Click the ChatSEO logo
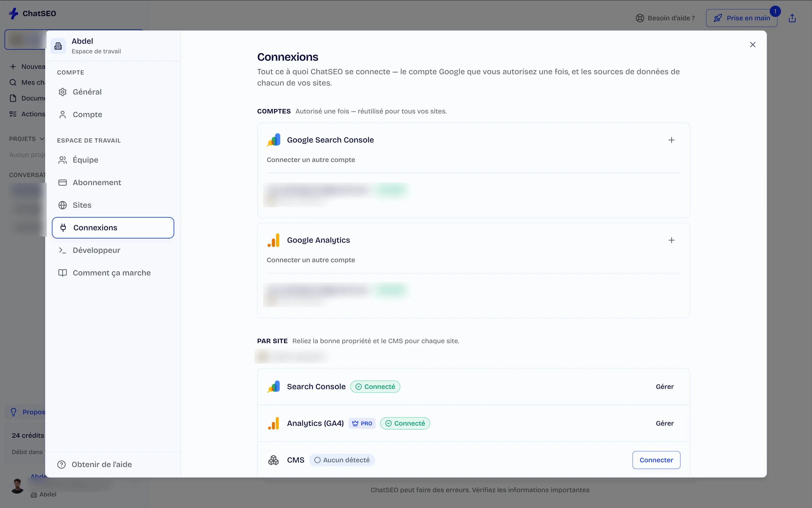Viewport: 812px width, 508px height. click(32, 14)
